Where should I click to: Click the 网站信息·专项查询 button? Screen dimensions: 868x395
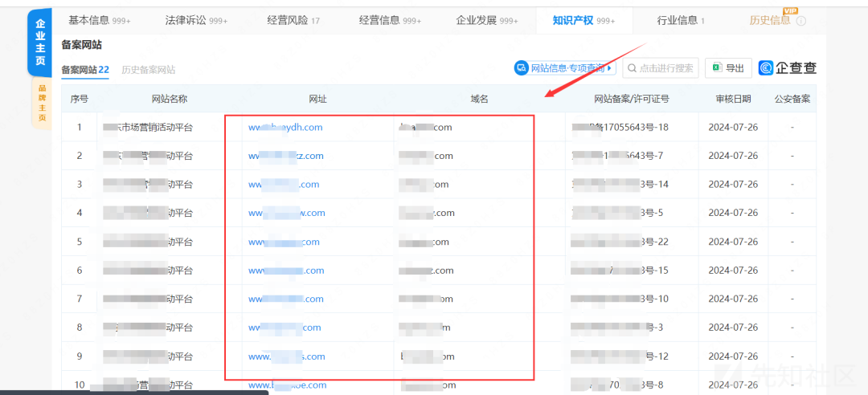pos(565,68)
